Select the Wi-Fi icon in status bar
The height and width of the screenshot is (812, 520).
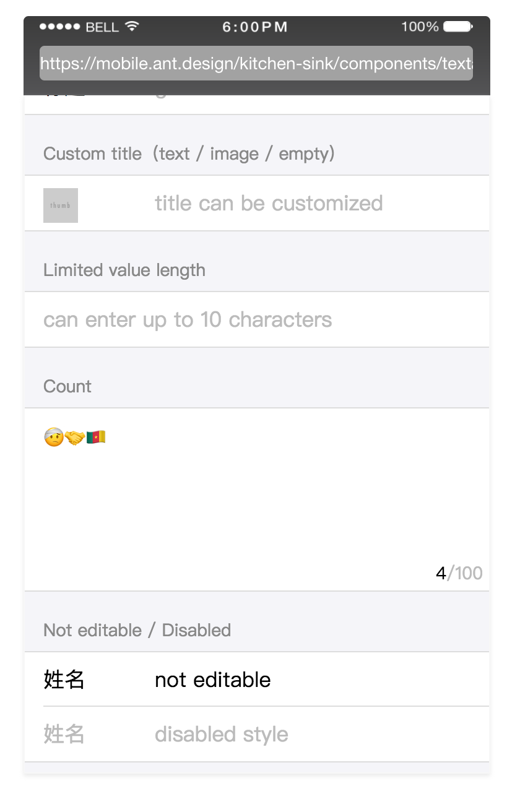131,26
